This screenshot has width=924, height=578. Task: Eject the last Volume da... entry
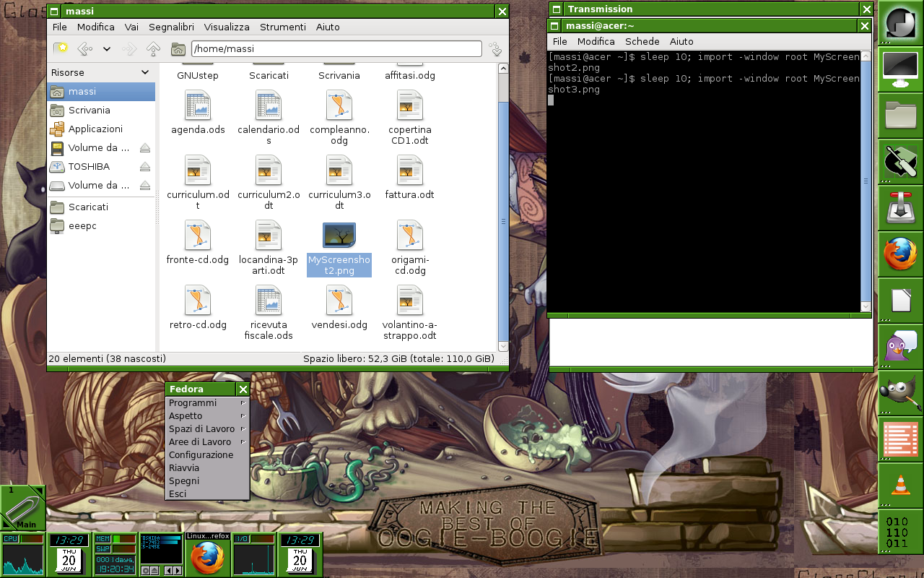[x=144, y=185]
